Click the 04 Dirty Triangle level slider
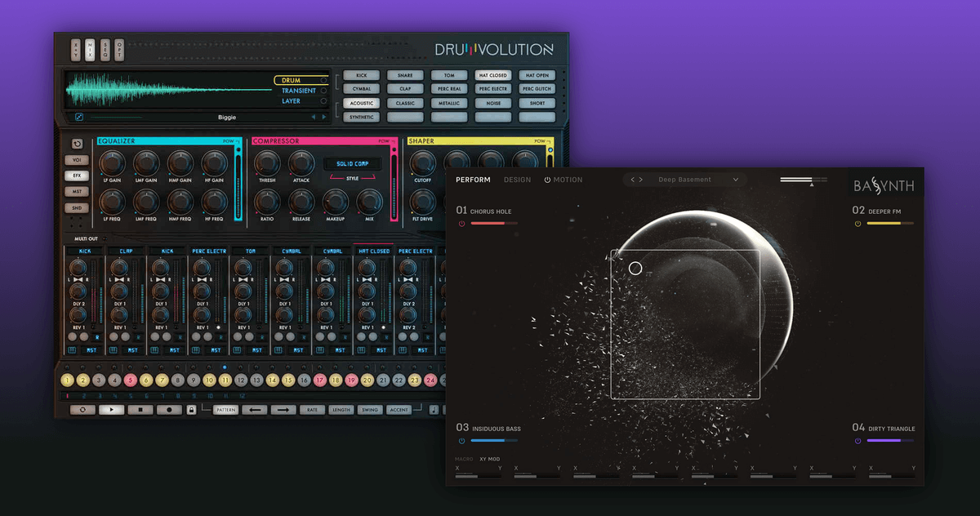 [x=890, y=441]
